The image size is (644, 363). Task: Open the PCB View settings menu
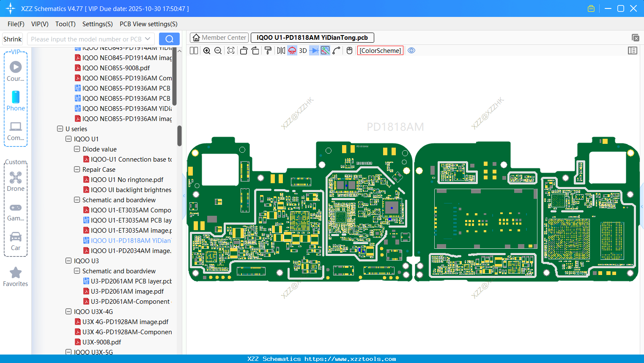click(148, 24)
